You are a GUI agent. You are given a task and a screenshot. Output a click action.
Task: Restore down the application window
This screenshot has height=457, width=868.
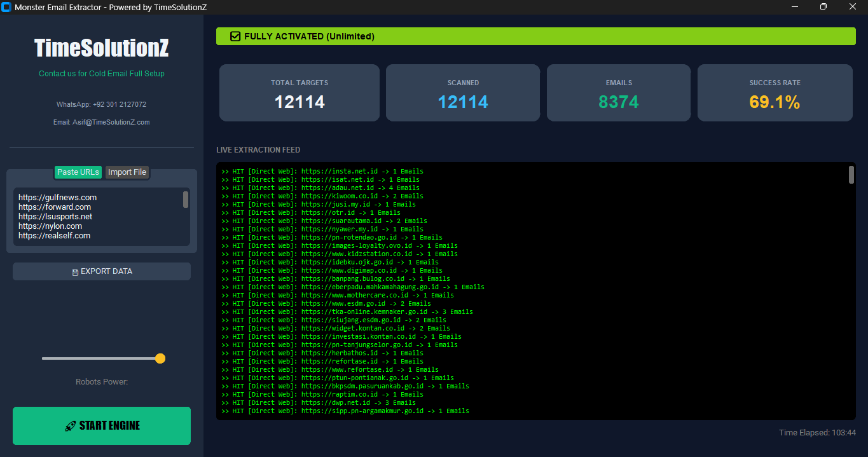coord(823,7)
